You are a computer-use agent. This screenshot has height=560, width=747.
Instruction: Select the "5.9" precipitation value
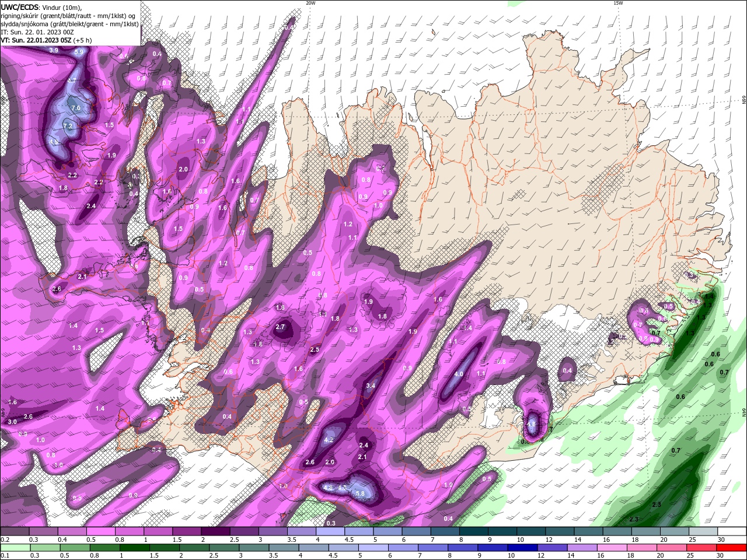pos(79,52)
